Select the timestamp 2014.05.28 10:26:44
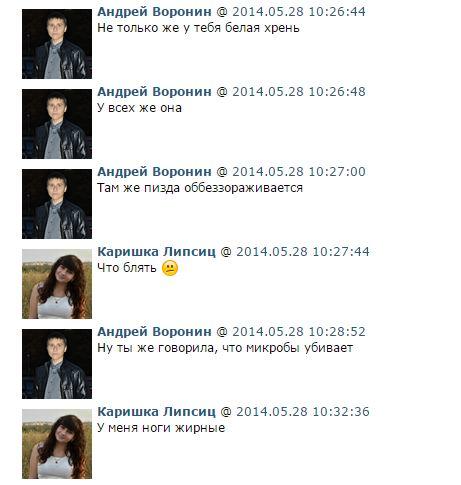This screenshot has width=461, height=485. [299, 12]
